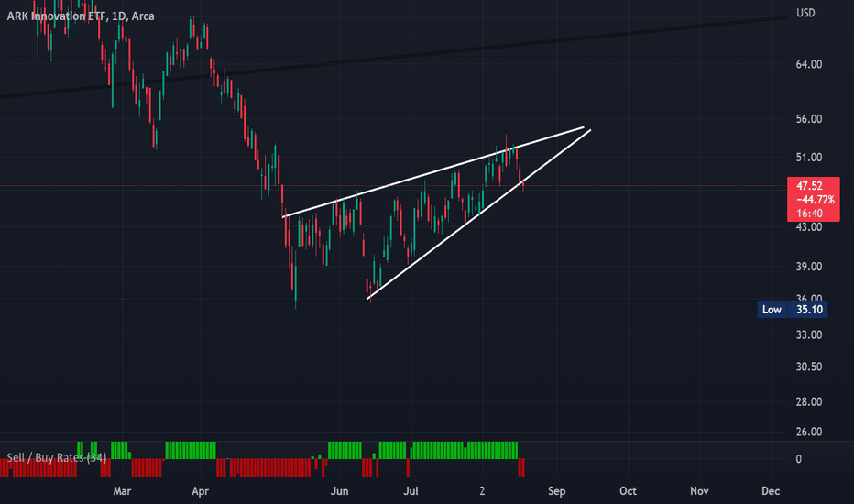Click the 16:40 countdown in price label
Viewport: 854px width, 504px height.
point(809,213)
